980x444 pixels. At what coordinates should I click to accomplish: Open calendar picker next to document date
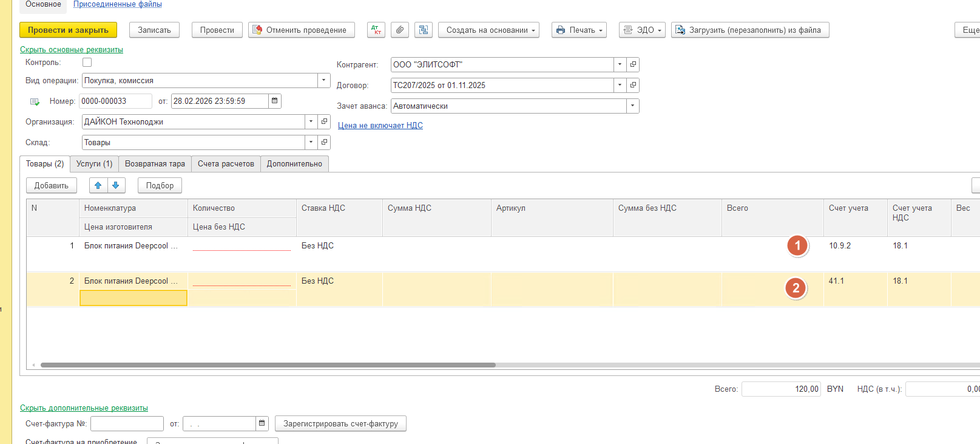tap(275, 101)
